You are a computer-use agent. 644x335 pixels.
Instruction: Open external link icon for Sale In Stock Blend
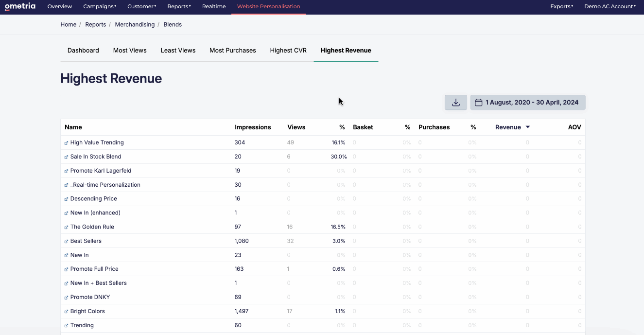point(66,157)
